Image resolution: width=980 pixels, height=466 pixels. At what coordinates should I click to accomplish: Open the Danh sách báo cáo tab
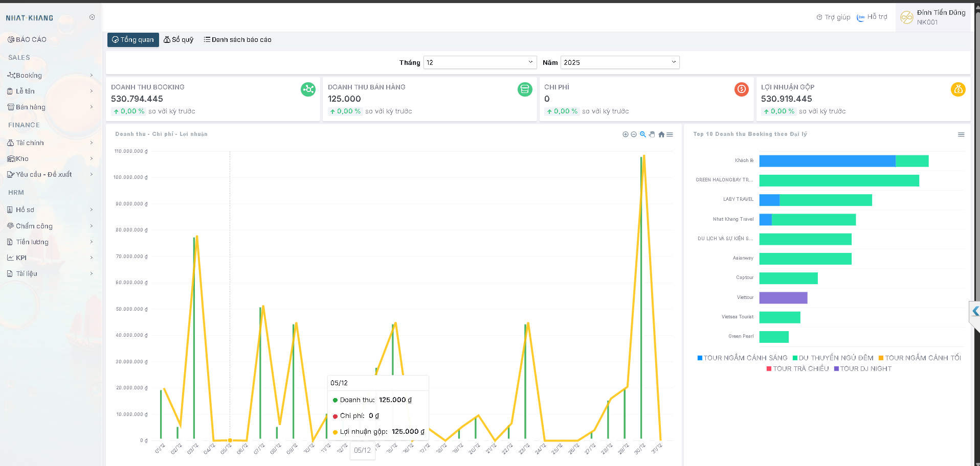[x=237, y=40]
